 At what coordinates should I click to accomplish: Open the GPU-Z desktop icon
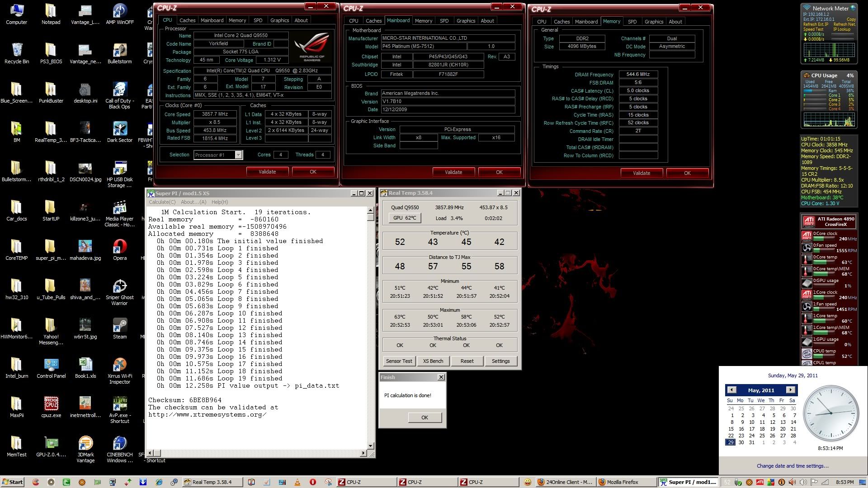51,446
